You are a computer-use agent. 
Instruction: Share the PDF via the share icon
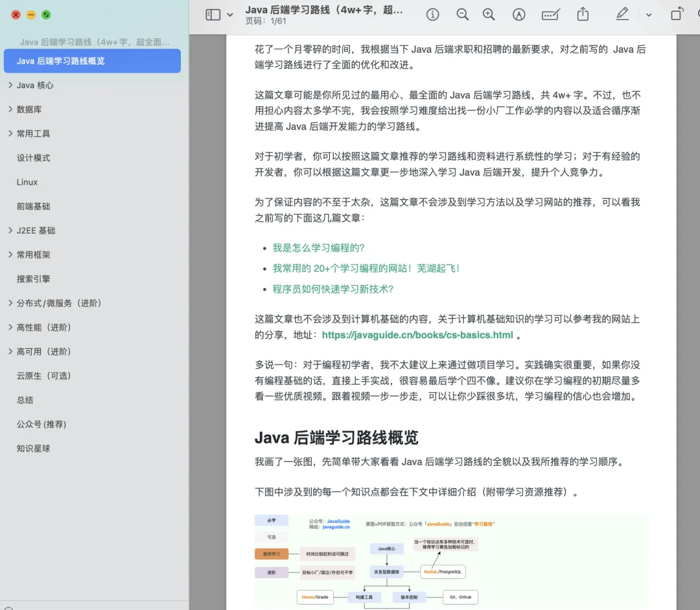click(x=582, y=14)
